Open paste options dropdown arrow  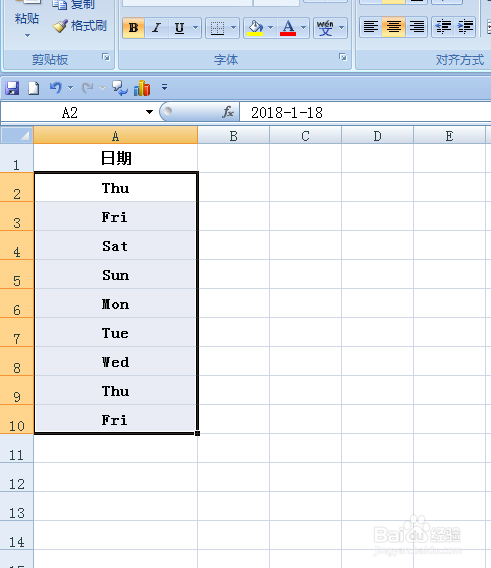coord(28,36)
